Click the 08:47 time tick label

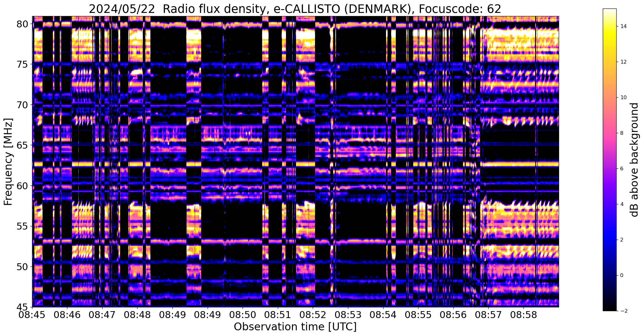point(102,315)
